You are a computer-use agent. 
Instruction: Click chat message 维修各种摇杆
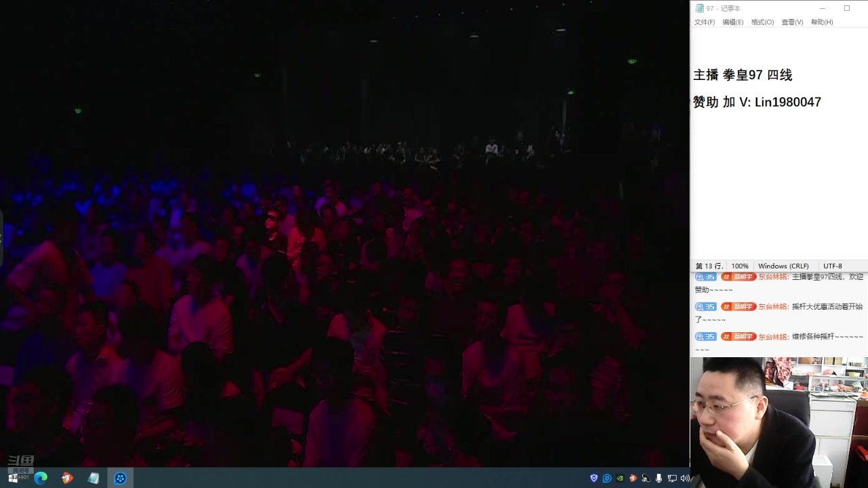point(779,343)
